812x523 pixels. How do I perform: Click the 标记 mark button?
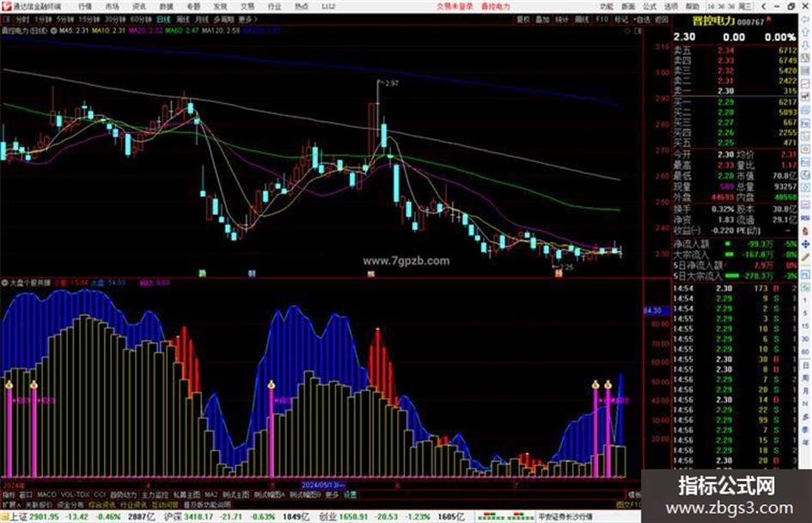click(621, 19)
